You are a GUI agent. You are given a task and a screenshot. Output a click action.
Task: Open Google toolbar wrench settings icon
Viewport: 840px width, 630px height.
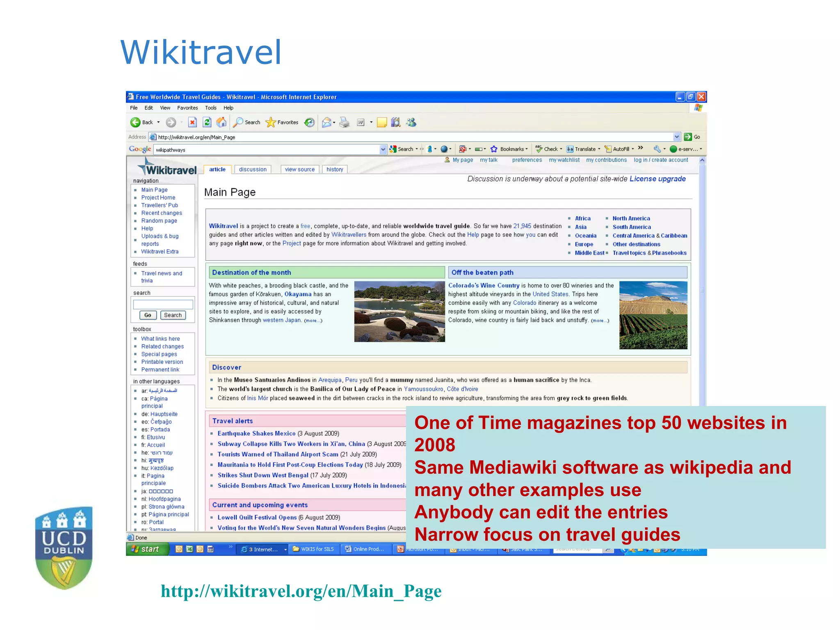[x=657, y=149]
